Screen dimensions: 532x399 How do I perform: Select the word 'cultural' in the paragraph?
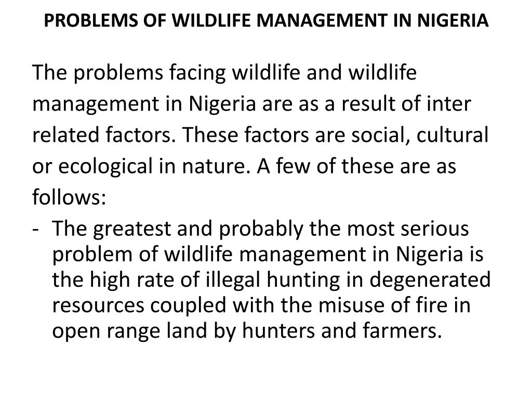tap(453, 135)
